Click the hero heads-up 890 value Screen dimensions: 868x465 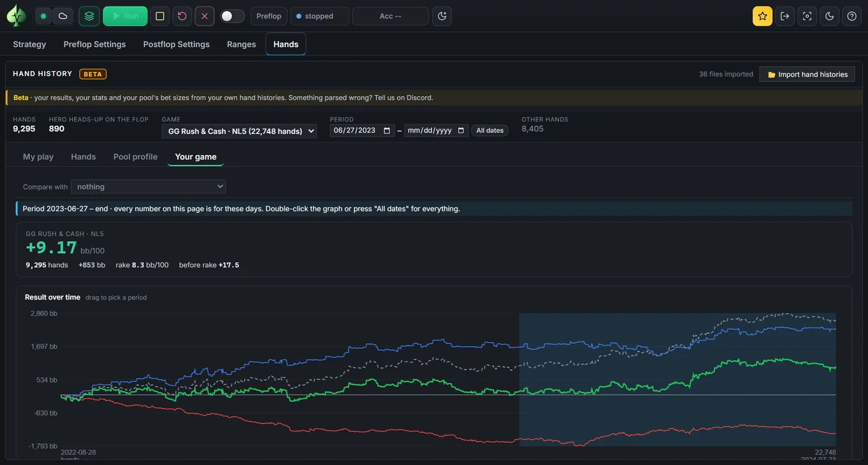(56, 129)
